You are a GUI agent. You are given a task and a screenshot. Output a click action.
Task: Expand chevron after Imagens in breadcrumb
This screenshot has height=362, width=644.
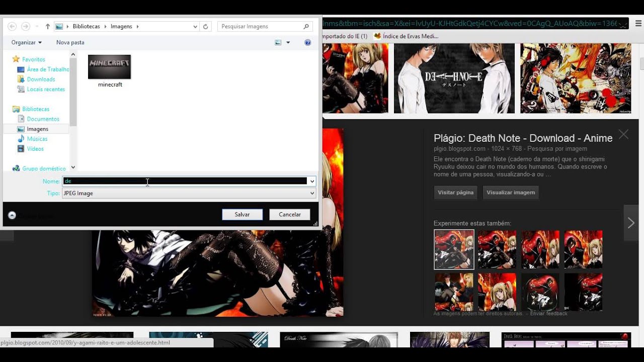[137, 26]
